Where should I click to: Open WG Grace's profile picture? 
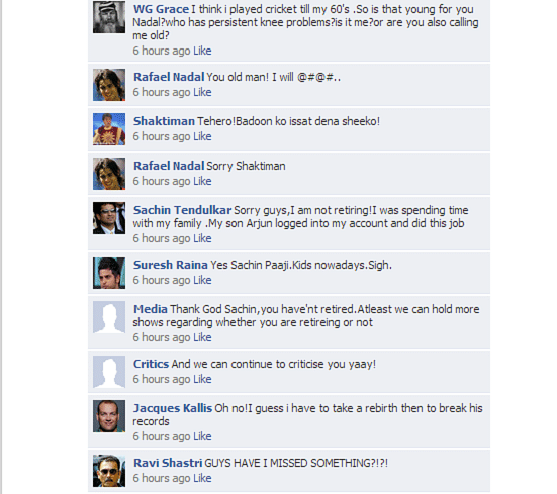point(109,17)
